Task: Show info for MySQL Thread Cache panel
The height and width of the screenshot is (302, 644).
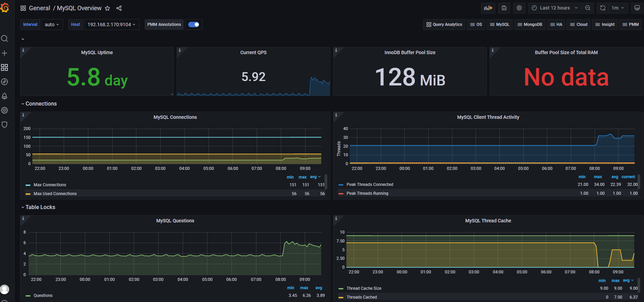Action: click(336, 218)
